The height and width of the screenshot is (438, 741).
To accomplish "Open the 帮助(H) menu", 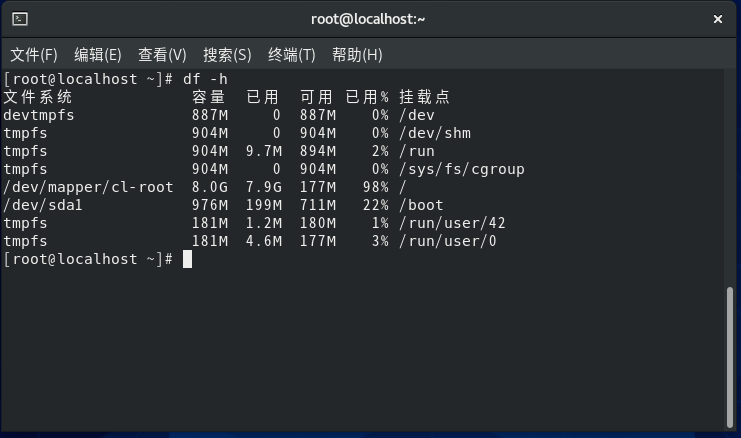I will point(357,55).
